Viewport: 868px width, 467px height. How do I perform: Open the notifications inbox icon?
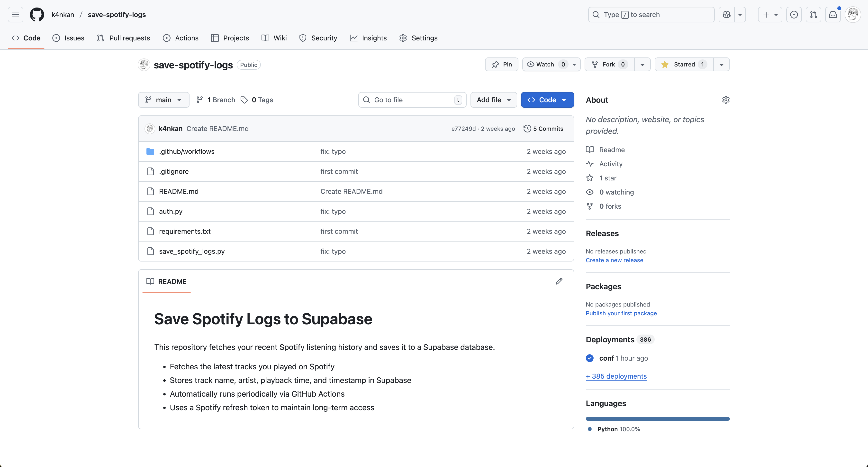pyautogui.click(x=833, y=15)
